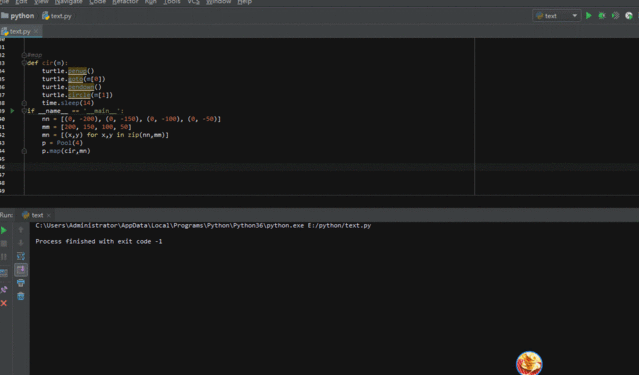The height and width of the screenshot is (375, 639).
Task: Run the text configuration from top toolbar
Action: [x=588, y=15]
